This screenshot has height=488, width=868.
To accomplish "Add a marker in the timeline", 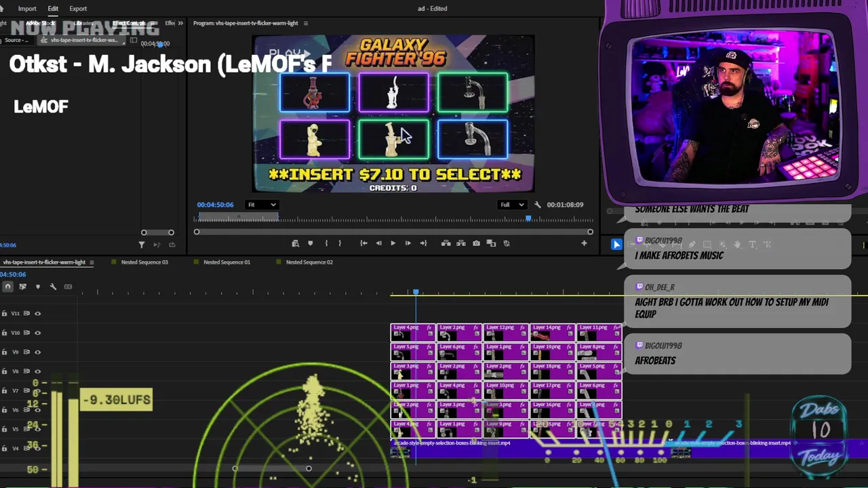I will [37, 287].
